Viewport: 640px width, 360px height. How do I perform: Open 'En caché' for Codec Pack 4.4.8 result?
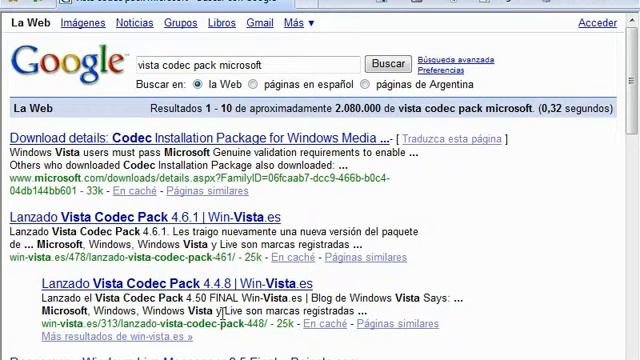click(325, 323)
